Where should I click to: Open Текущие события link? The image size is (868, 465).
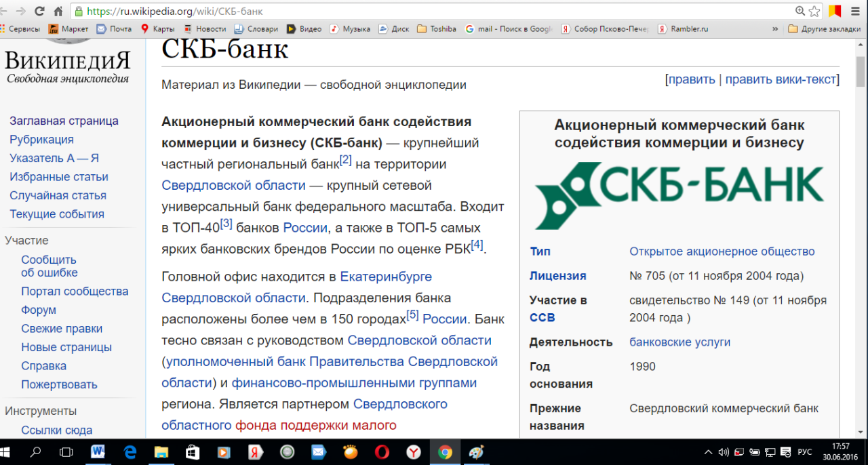[x=57, y=214]
